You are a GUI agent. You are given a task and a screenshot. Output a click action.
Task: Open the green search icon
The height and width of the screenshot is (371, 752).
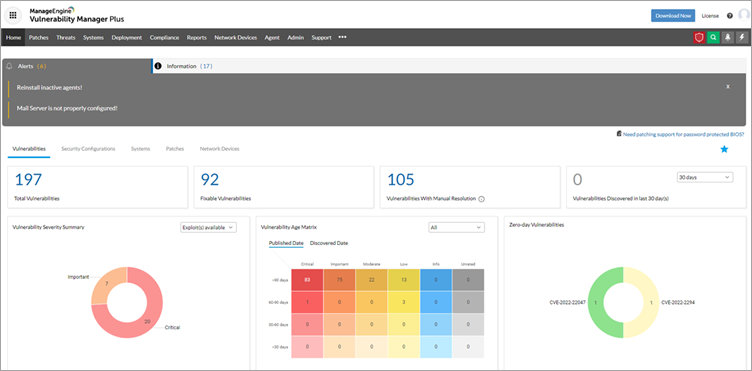pyautogui.click(x=714, y=37)
